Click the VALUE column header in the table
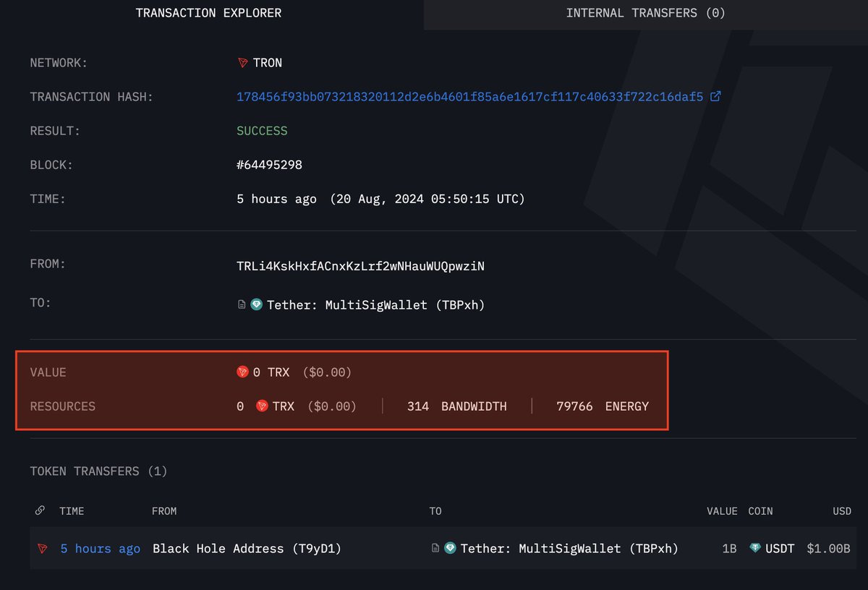 tap(722, 511)
